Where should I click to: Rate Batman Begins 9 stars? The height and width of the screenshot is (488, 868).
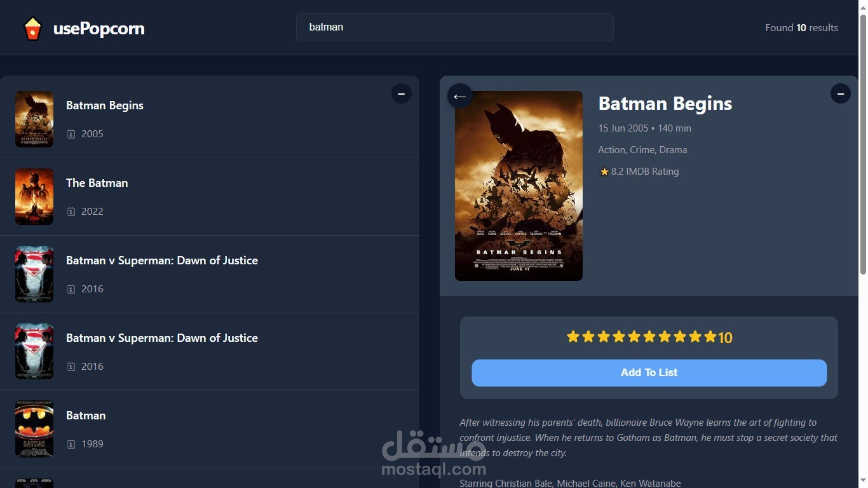695,337
